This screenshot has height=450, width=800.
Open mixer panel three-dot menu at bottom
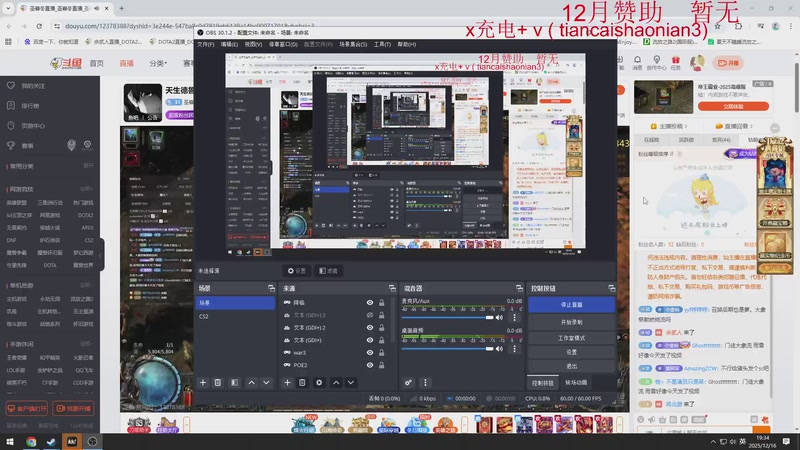426,383
